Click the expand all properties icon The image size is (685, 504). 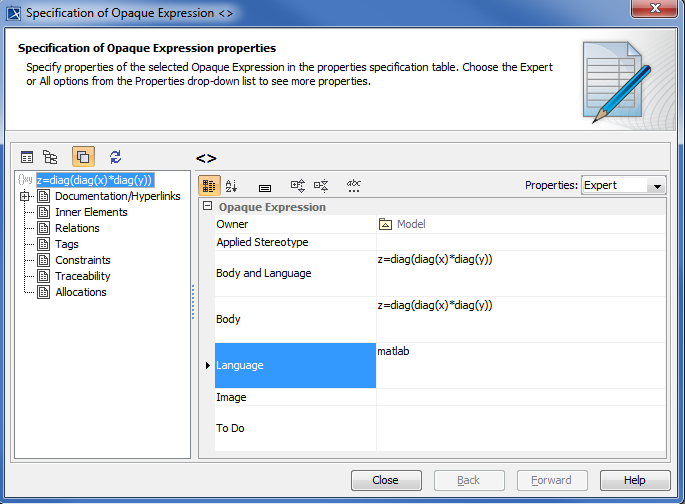pos(298,186)
